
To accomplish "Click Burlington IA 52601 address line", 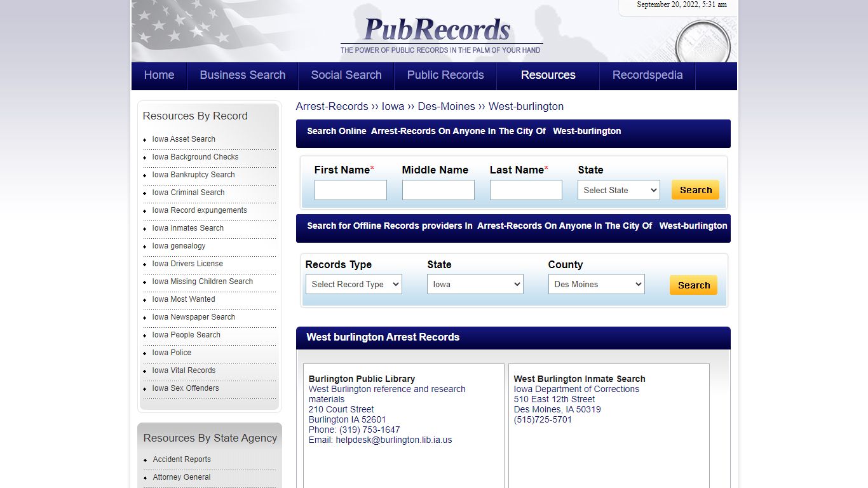I will [x=347, y=419].
